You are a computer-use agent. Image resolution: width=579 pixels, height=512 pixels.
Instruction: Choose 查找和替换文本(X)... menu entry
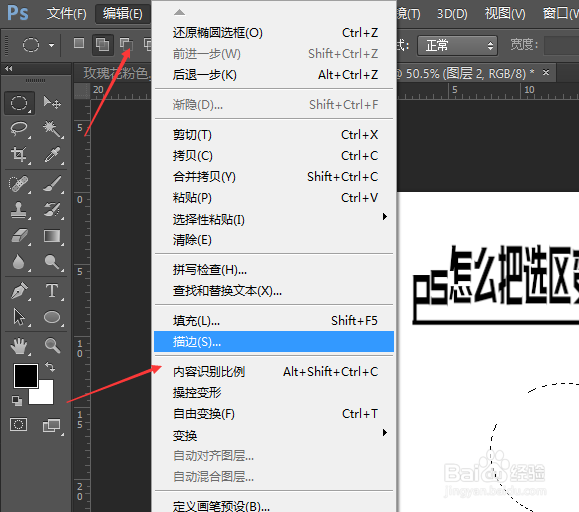click(x=274, y=291)
